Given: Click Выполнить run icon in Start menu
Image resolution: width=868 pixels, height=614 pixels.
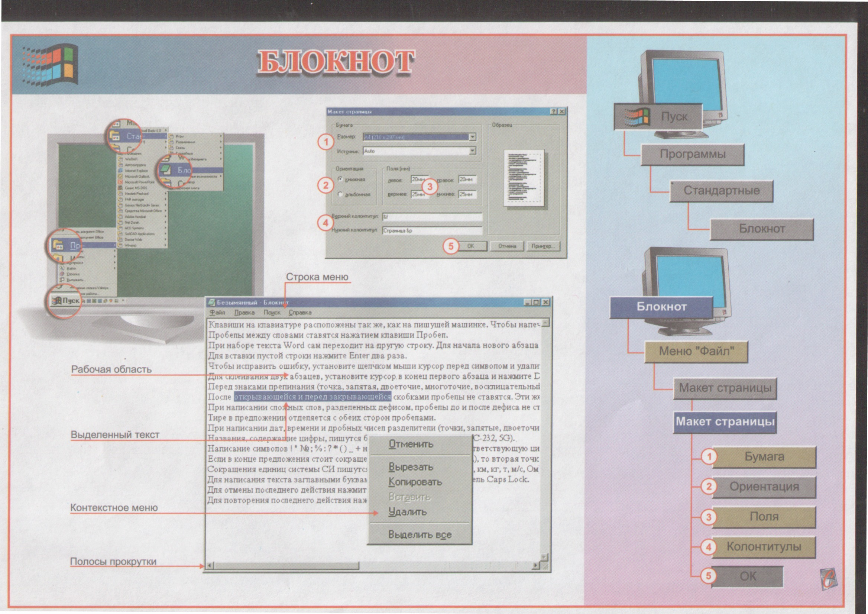Looking at the screenshot, I should [62, 280].
